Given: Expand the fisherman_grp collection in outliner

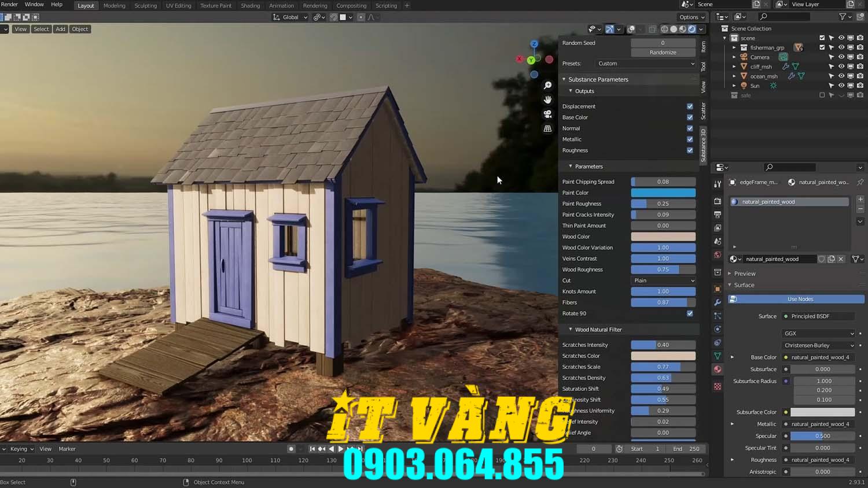Looking at the screenshot, I should (x=734, y=47).
